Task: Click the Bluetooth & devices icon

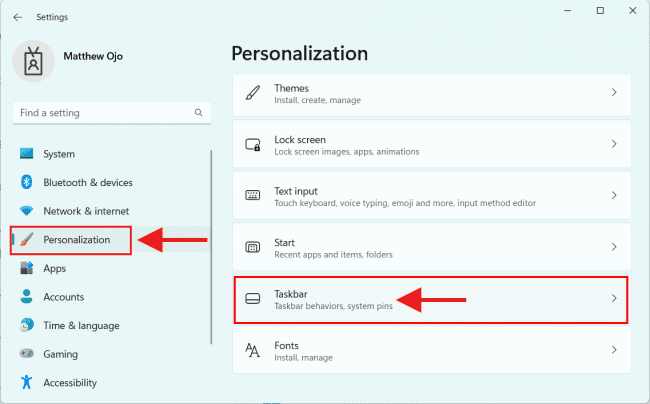Action: click(x=26, y=183)
